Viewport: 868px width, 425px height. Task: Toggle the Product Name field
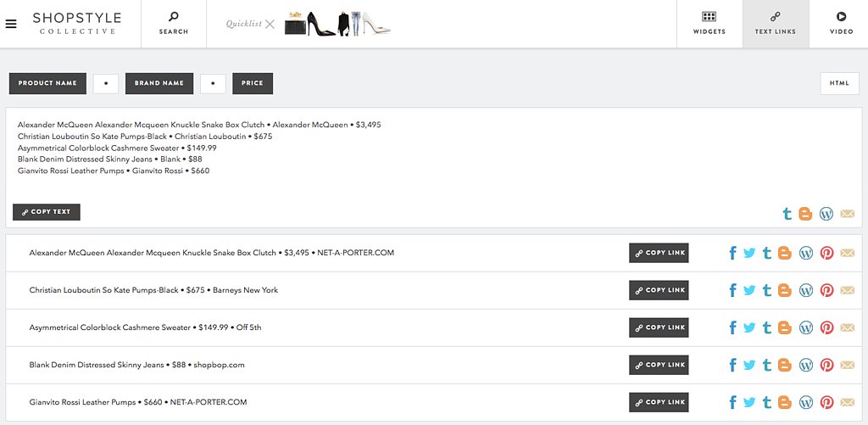[47, 84]
